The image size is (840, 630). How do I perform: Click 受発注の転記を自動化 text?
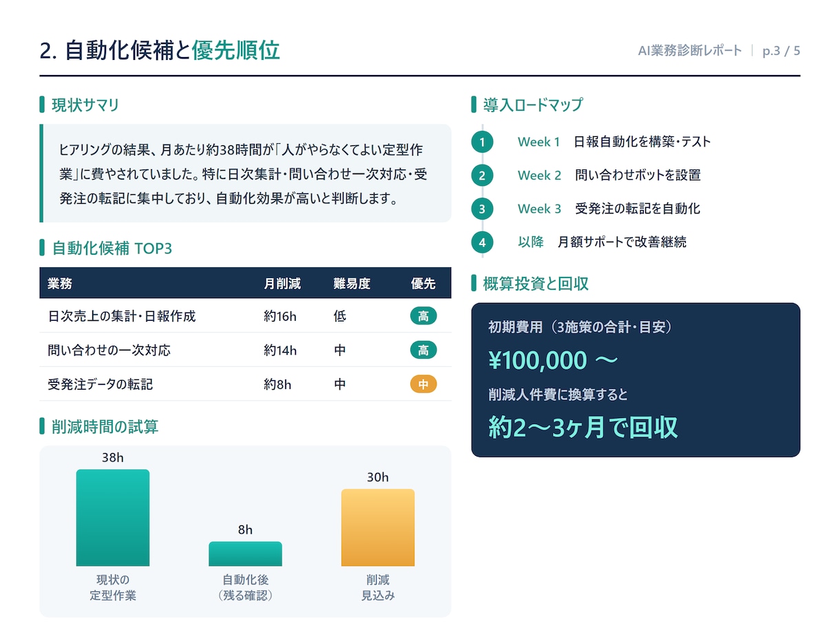click(638, 209)
